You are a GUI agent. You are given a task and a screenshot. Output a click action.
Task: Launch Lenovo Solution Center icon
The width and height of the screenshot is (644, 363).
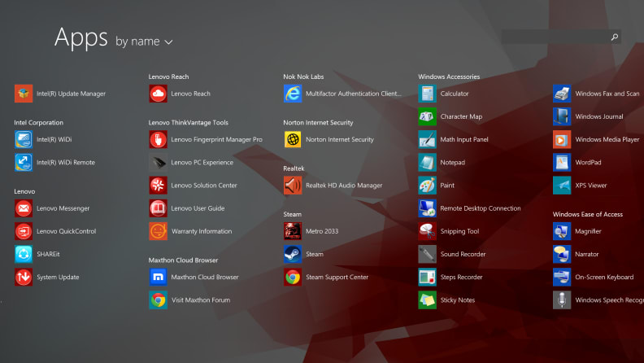[158, 186]
